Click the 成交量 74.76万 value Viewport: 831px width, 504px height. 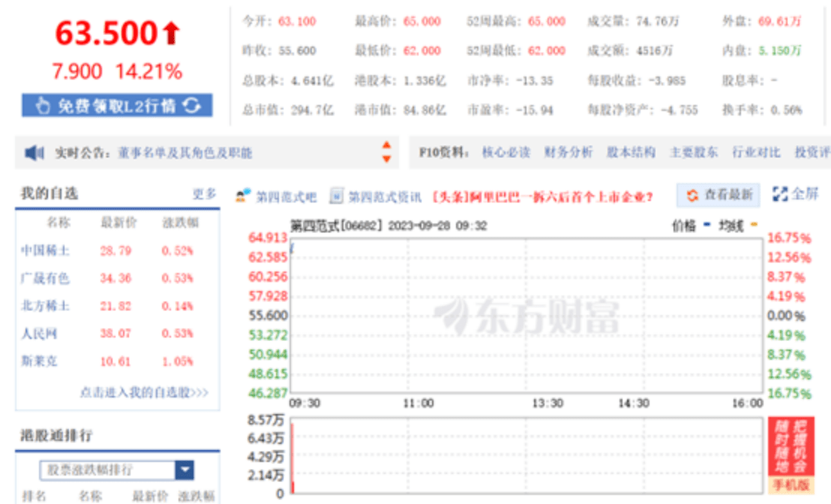pos(657,21)
